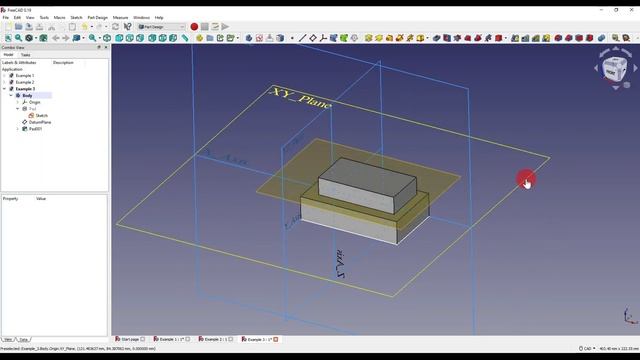Open the File menu

(6, 18)
